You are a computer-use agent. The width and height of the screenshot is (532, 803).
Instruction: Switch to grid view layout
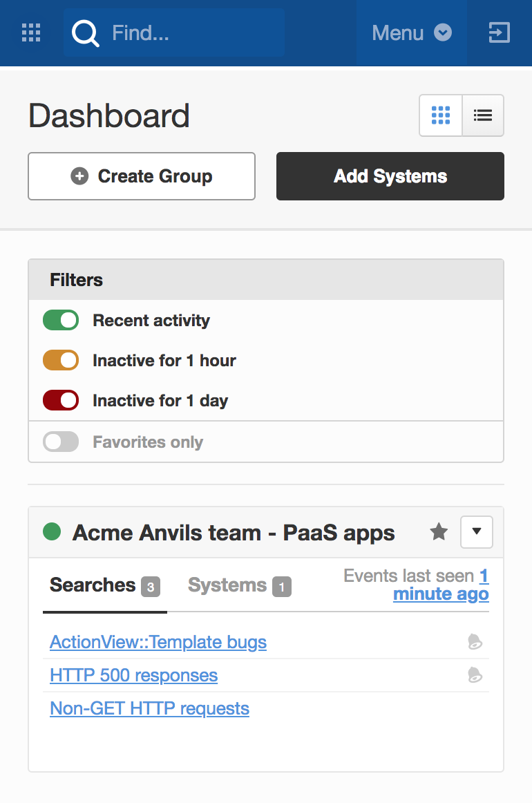click(441, 115)
